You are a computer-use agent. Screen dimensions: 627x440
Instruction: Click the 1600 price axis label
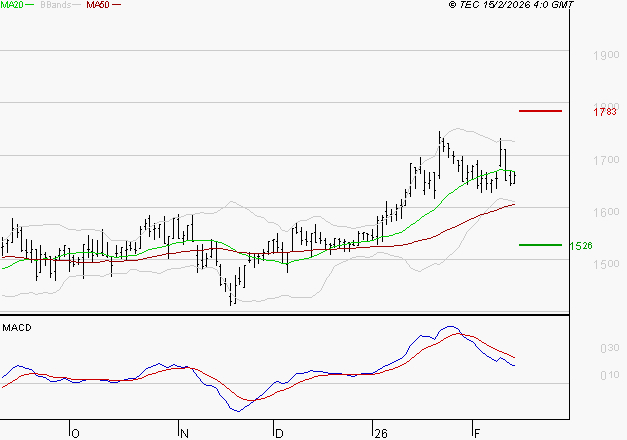[606, 212]
